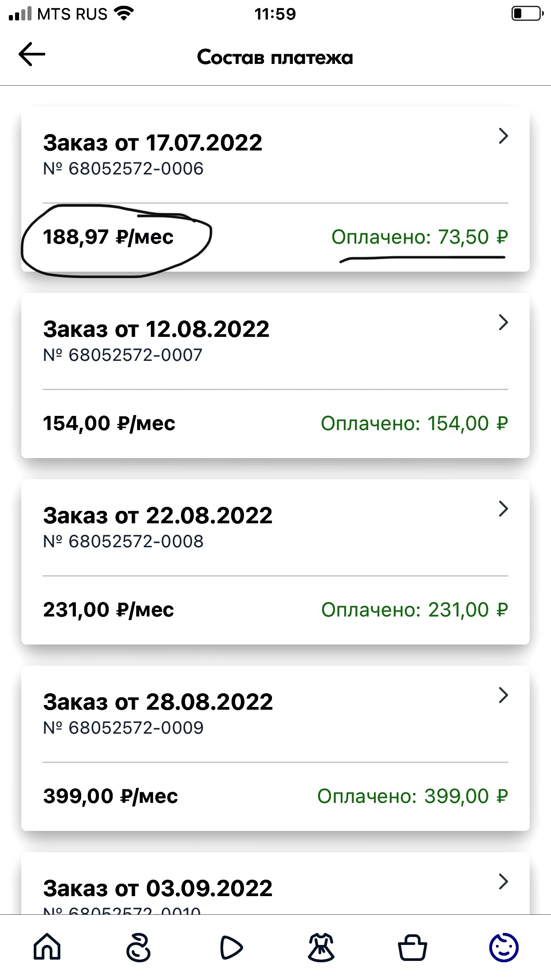Tap the back arrow icon

coord(31,54)
